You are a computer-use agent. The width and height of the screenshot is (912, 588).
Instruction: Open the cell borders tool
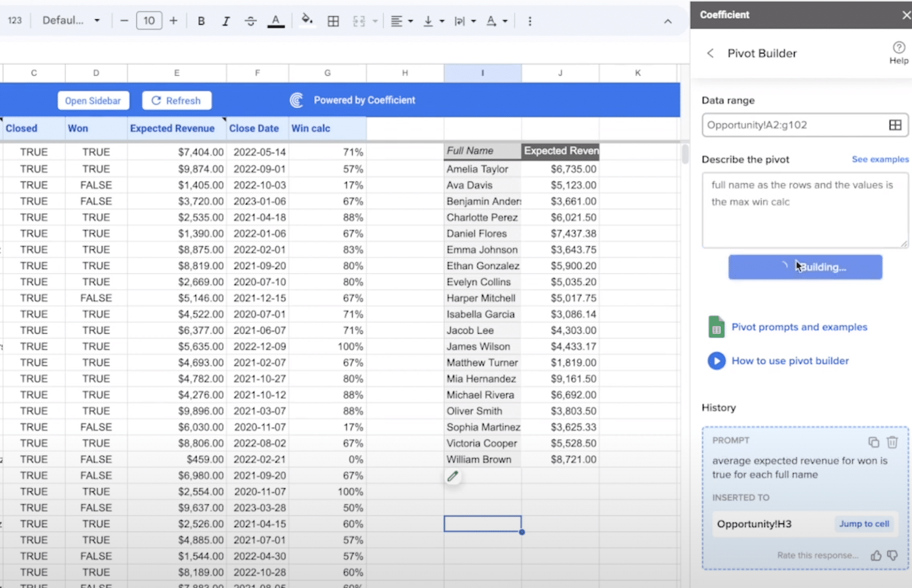pyautogui.click(x=333, y=21)
